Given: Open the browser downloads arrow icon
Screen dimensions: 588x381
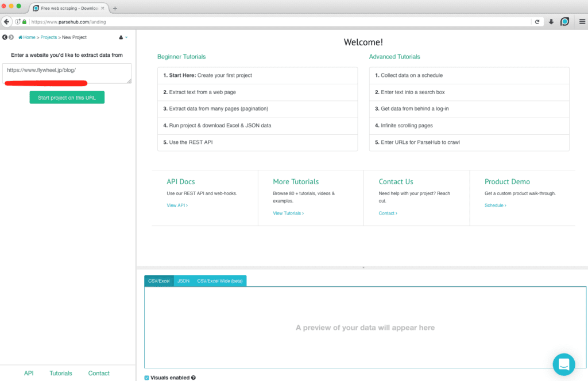Looking at the screenshot, I should pos(551,22).
